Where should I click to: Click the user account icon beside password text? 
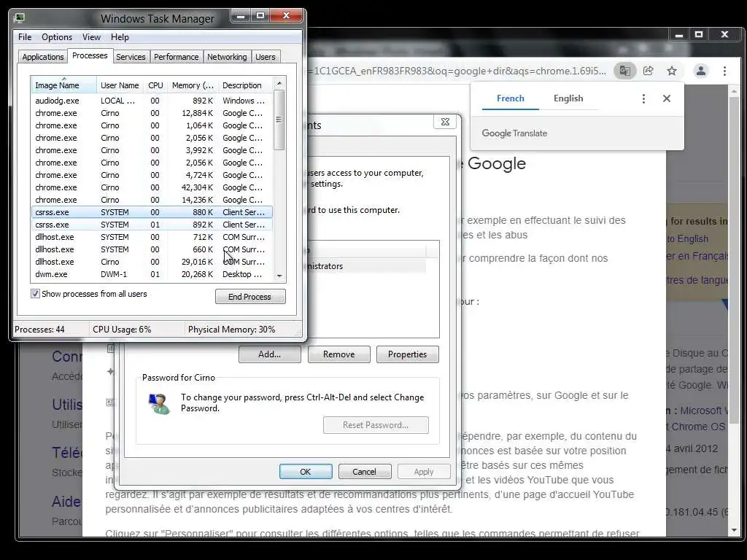coord(158,404)
